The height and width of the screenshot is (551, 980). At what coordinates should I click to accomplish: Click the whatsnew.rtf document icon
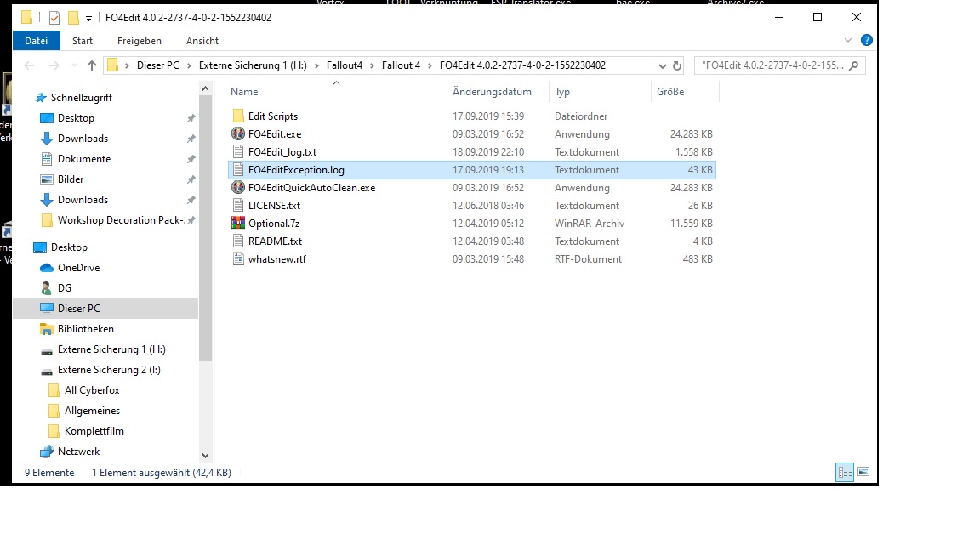pos(238,259)
